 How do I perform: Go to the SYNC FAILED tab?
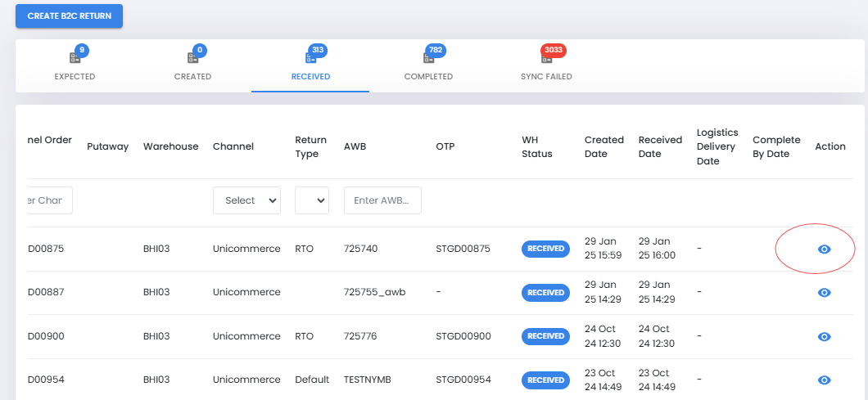point(546,76)
